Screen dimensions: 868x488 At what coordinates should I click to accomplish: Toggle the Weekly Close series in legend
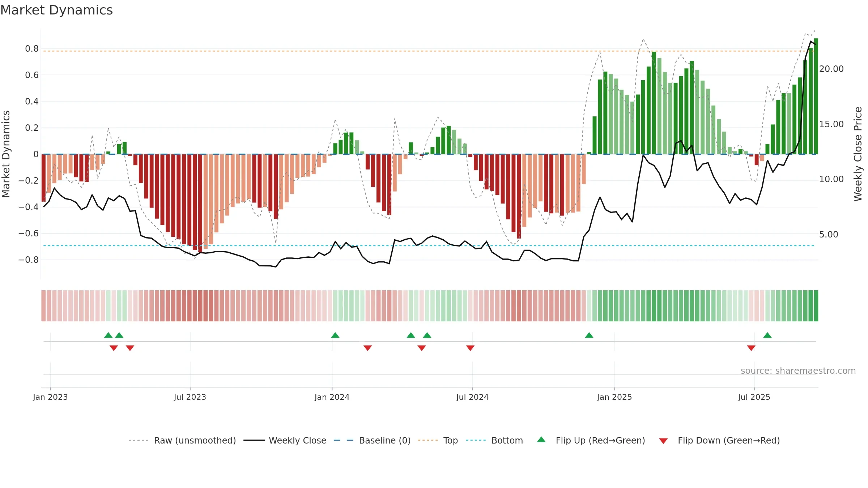(298, 440)
